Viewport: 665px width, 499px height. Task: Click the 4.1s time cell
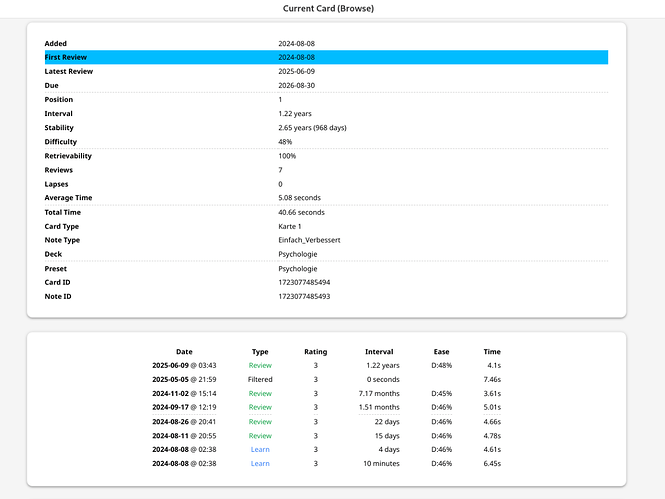[x=494, y=365]
